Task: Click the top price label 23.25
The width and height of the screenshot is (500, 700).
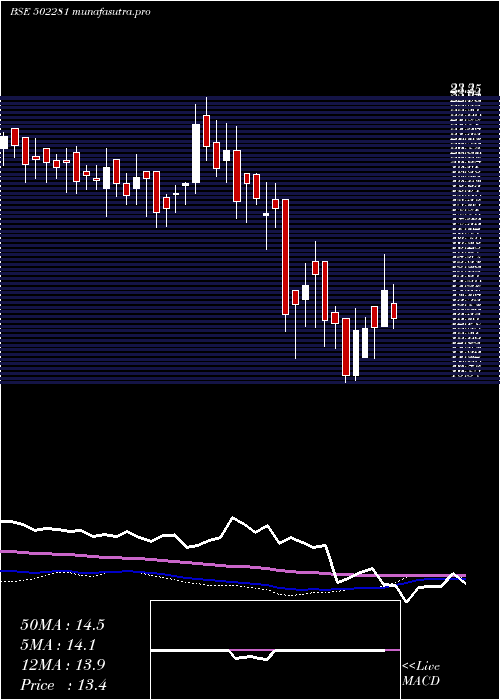Action: [465, 89]
